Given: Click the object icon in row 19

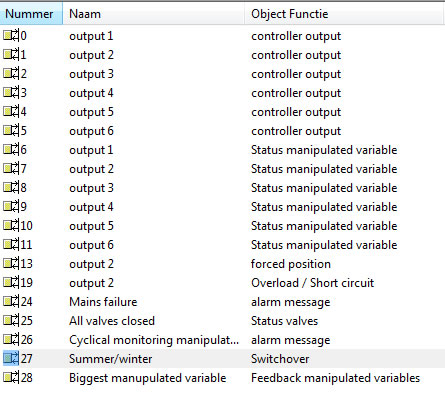Looking at the screenshot, I should click(11, 282).
